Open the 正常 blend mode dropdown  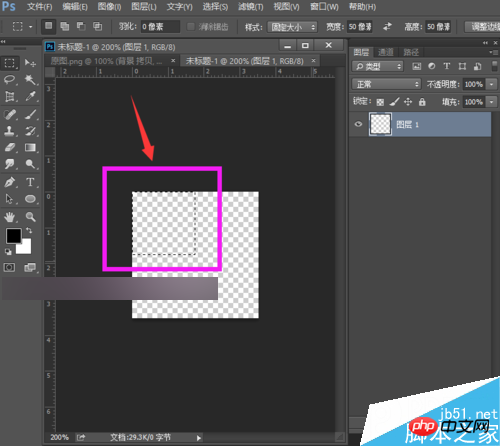(x=386, y=84)
